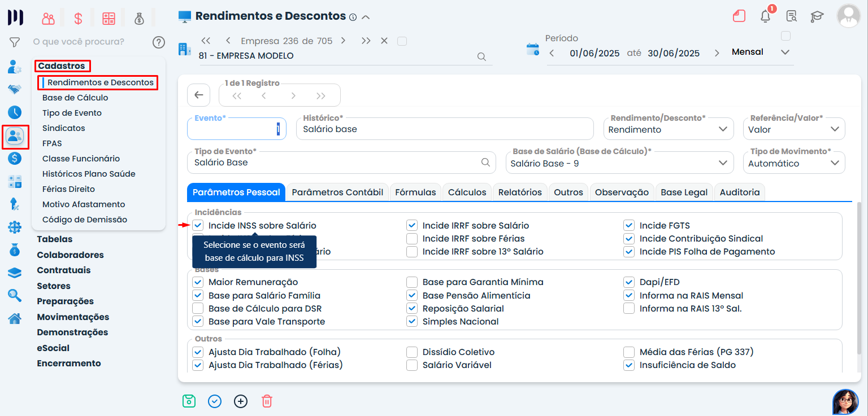Click the filter funnel icon in sidebar
The image size is (868, 416).
click(x=15, y=42)
